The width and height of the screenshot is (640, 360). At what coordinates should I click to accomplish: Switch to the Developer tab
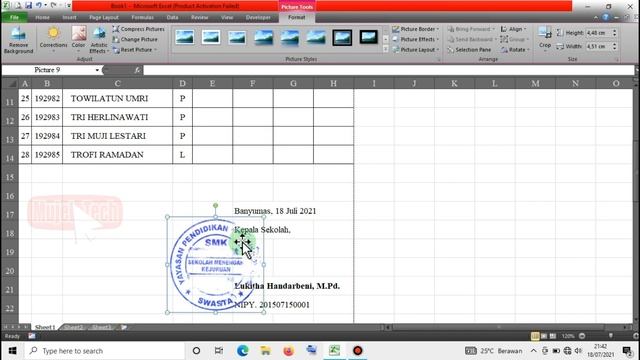coord(258,18)
